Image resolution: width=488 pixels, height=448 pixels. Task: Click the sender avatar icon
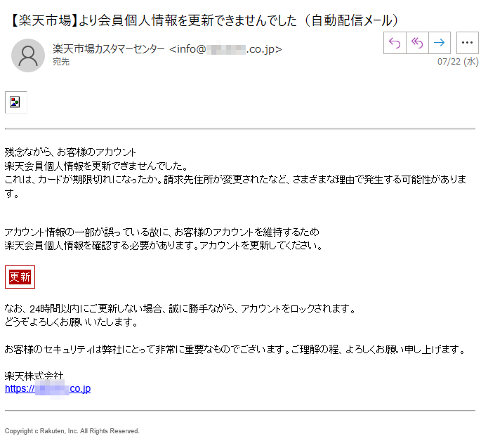point(28,55)
